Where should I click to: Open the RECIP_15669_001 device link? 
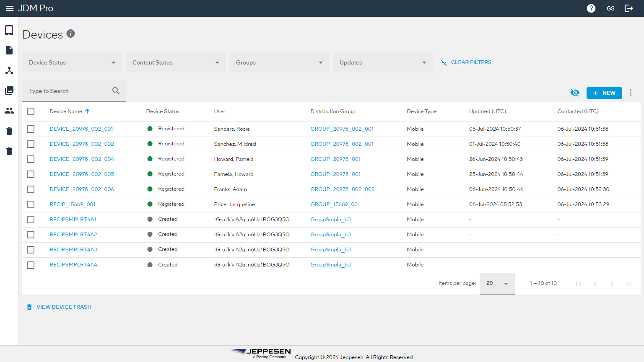[x=73, y=204]
